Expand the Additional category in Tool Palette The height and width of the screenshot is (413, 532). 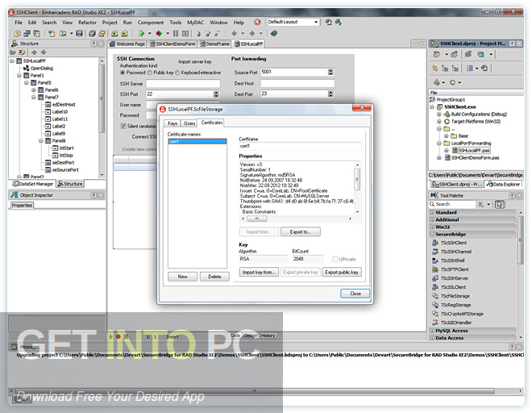pos(432,219)
